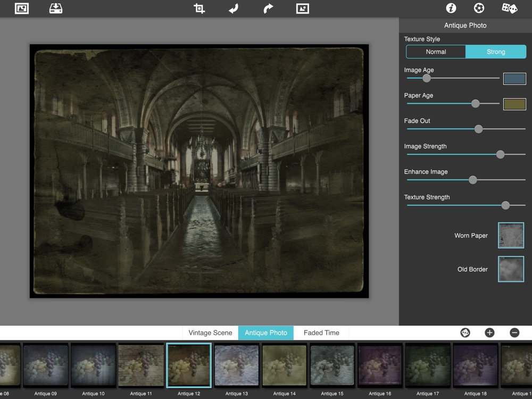Set Texture Style to Strong
The width and height of the screenshot is (532, 399).
(x=496, y=52)
